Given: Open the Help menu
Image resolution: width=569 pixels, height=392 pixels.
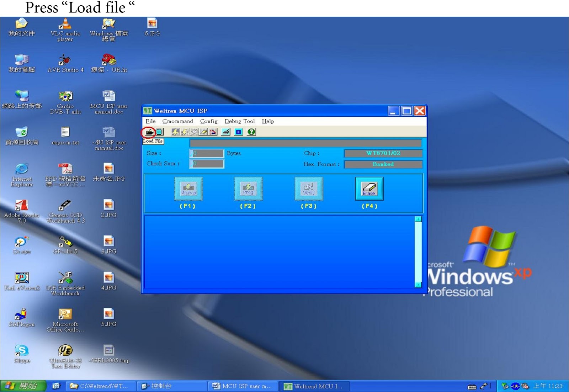Looking at the screenshot, I should pos(268,121).
